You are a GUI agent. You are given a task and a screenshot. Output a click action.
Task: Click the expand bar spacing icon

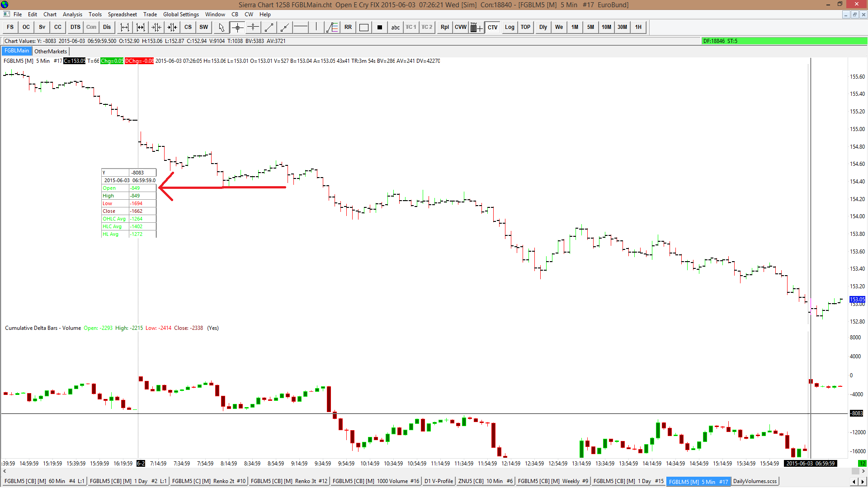coord(125,27)
